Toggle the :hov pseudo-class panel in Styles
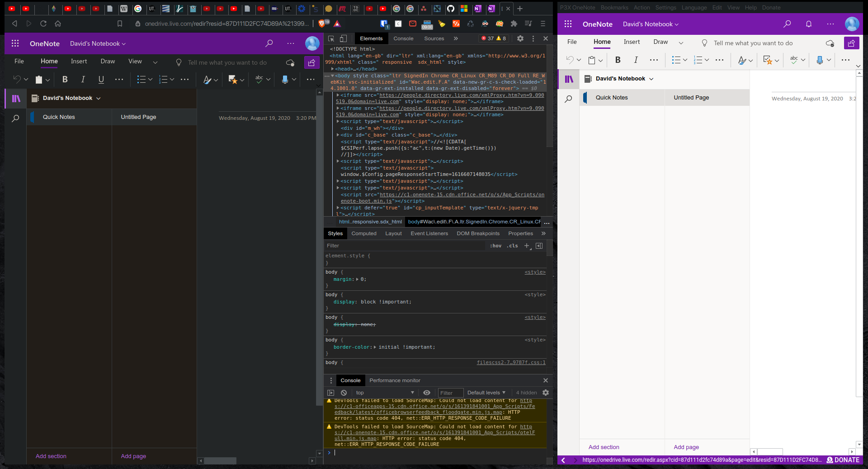 click(x=495, y=246)
